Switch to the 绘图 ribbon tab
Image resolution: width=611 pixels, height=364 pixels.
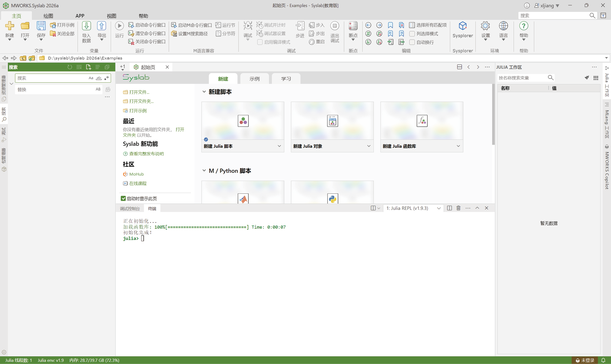tap(48, 16)
